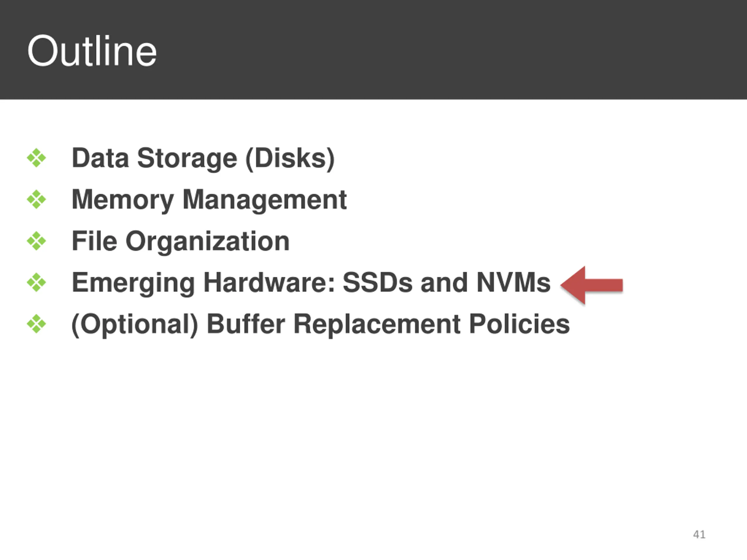The width and height of the screenshot is (747, 560).
Task: Select the File Organization item
Action: coord(181,241)
